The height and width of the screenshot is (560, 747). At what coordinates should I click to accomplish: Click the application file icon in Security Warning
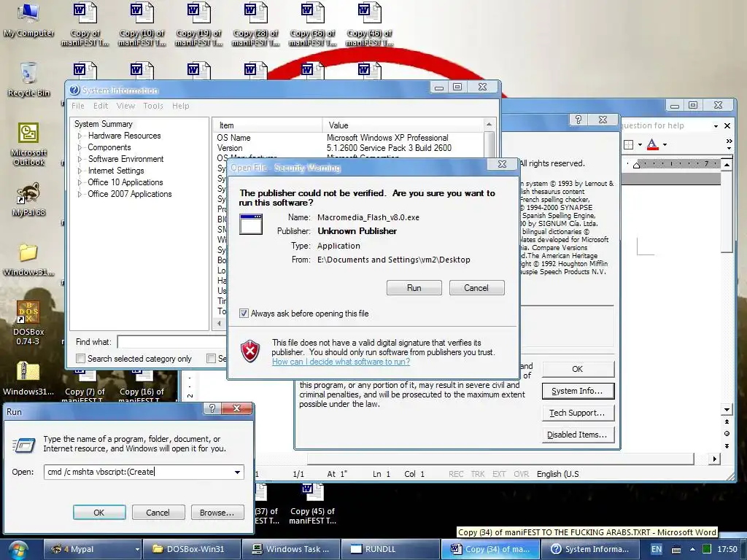coord(251,224)
